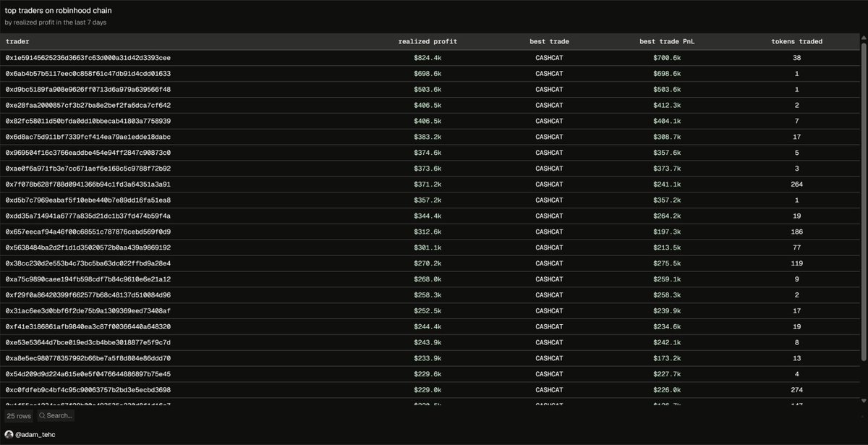
Task: Click the tokens traded value 38
Action: point(796,58)
